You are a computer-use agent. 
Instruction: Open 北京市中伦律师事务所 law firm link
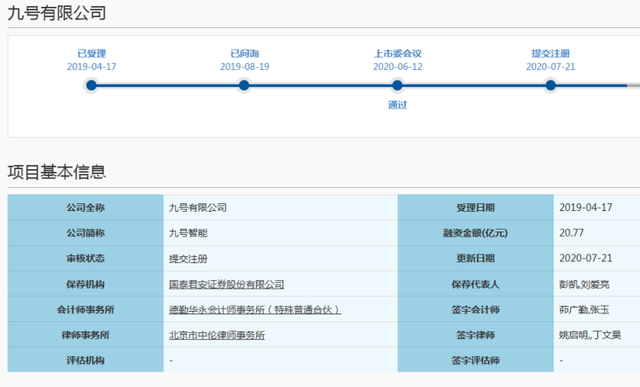(x=217, y=335)
